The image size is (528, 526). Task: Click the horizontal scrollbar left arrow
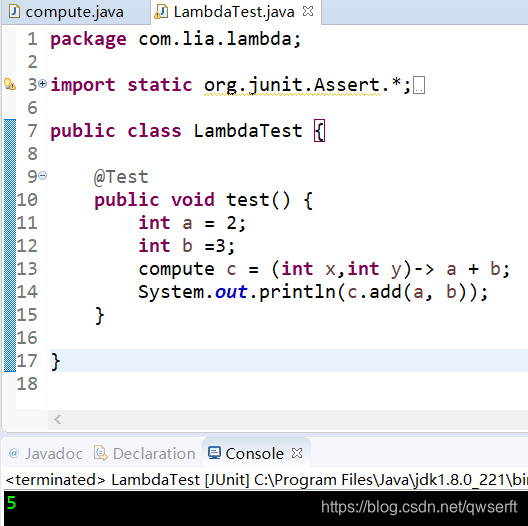click(x=58, y=419)
